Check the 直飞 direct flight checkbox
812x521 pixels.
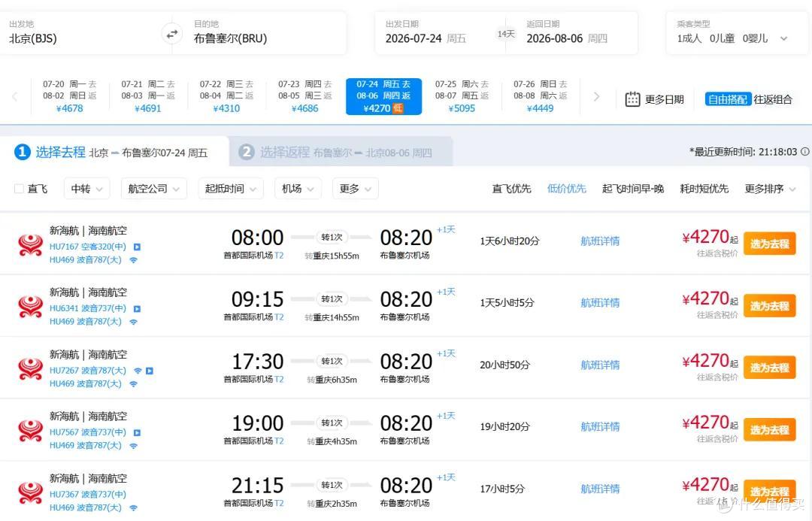point(19,189)
